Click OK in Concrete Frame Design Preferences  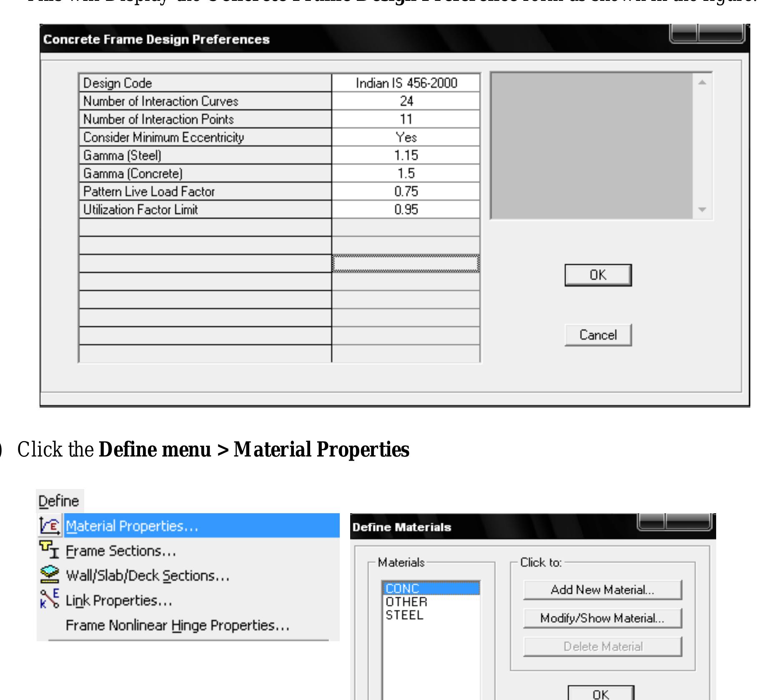(x=598, y=274)
